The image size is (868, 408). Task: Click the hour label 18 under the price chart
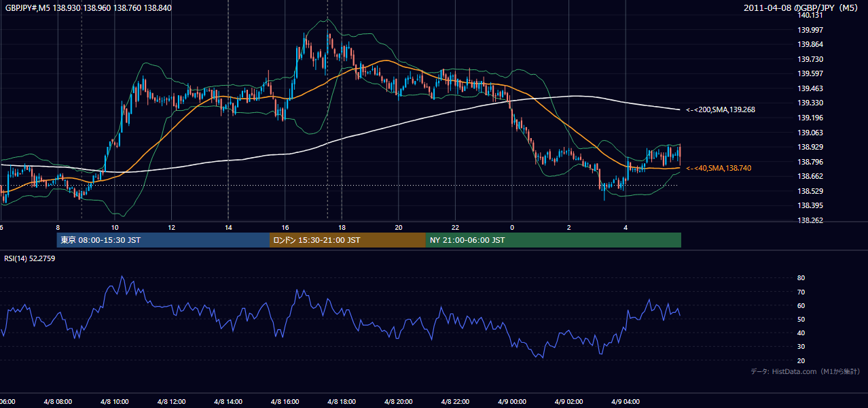(342, 227)
